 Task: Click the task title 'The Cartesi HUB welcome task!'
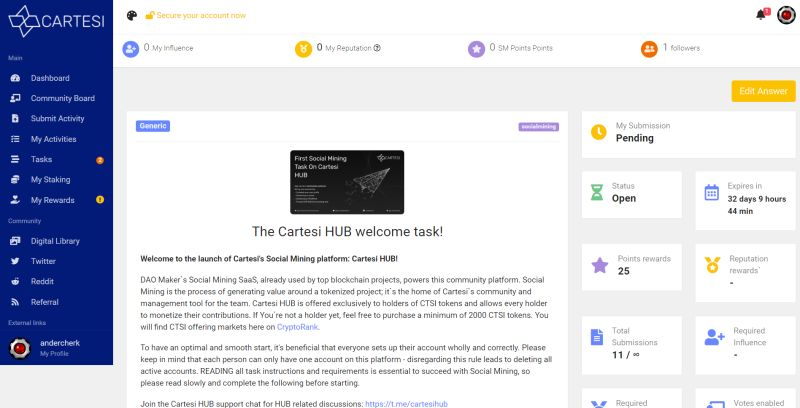pyautogui.click(x=347, y=232)
